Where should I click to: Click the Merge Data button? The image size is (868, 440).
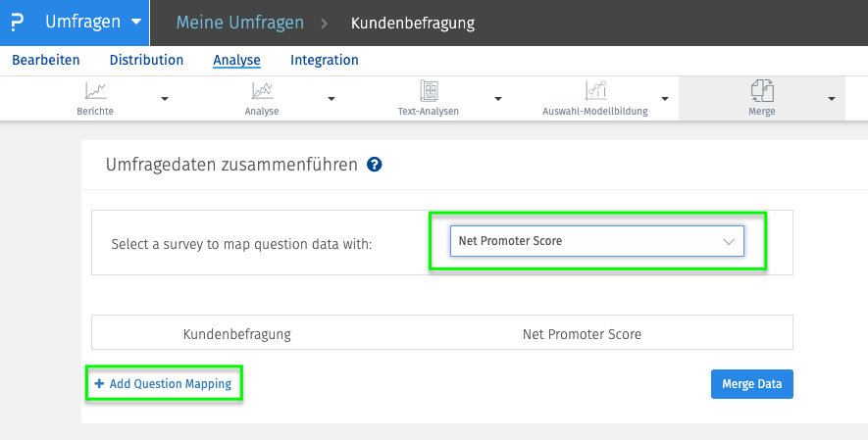751,384
